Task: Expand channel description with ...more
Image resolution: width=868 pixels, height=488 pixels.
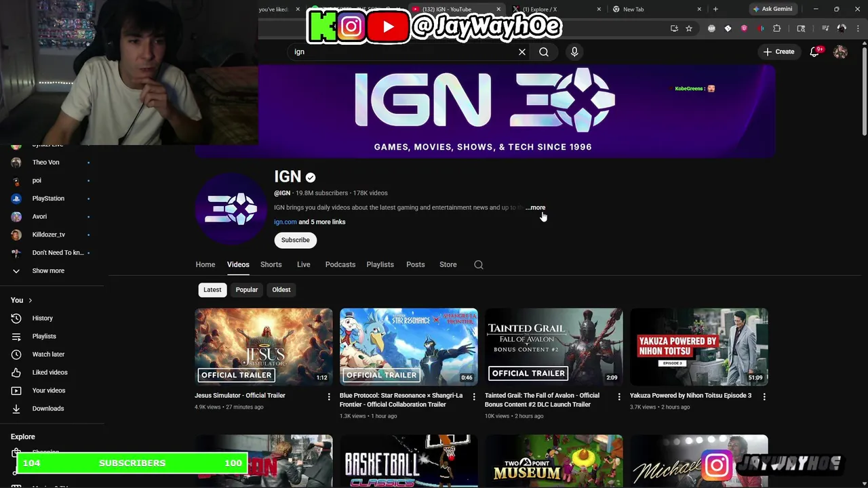Action: coord(535,207)
